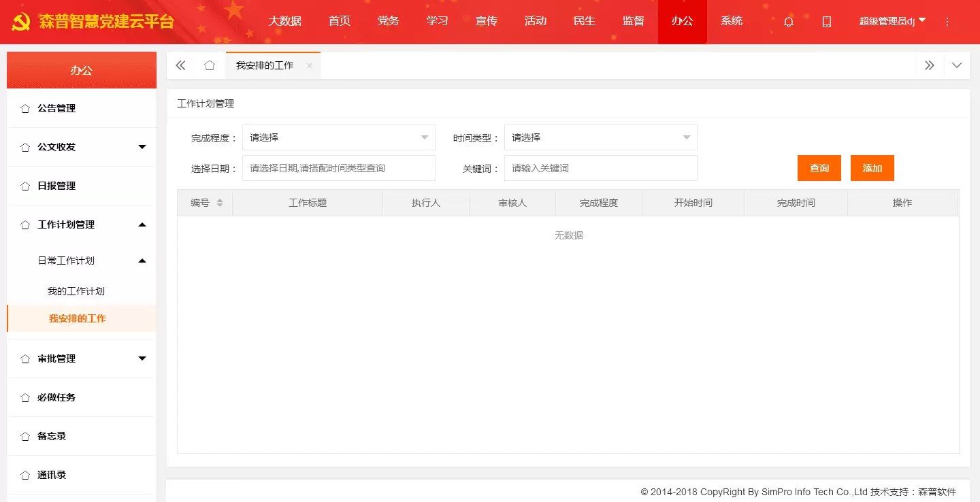Click the house icon beside 必做任务

click(25, 397)
